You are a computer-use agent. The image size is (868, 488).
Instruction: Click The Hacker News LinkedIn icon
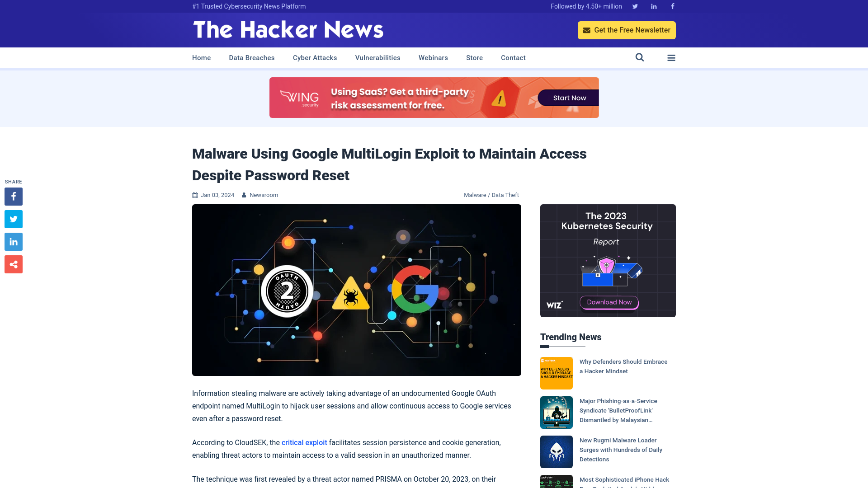[653, 7]
